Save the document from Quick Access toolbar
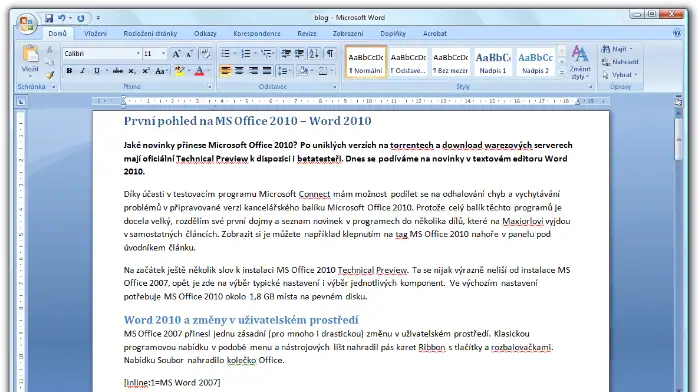698x392 pixels. point(49,18)
